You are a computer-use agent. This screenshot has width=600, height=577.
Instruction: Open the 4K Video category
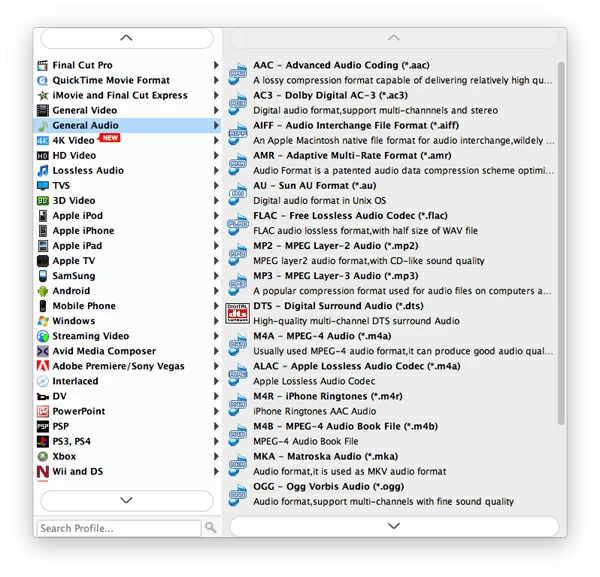(73, 141)
